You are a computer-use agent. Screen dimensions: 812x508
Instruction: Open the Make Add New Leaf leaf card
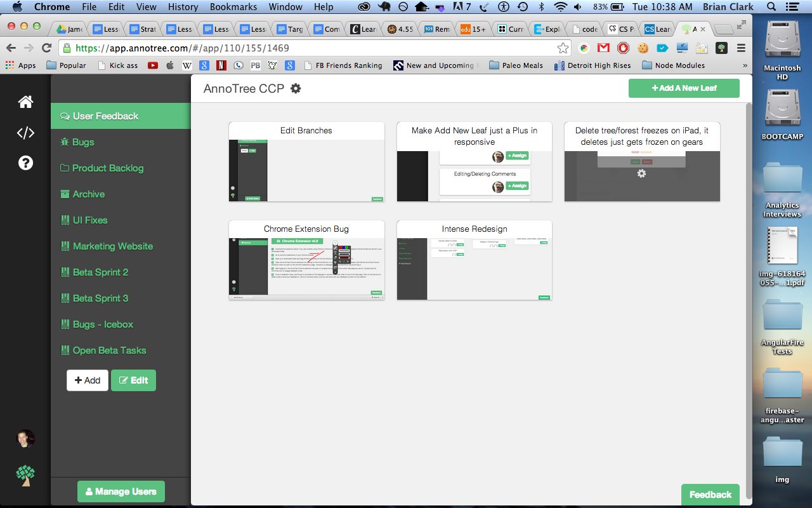coord(474,162)
